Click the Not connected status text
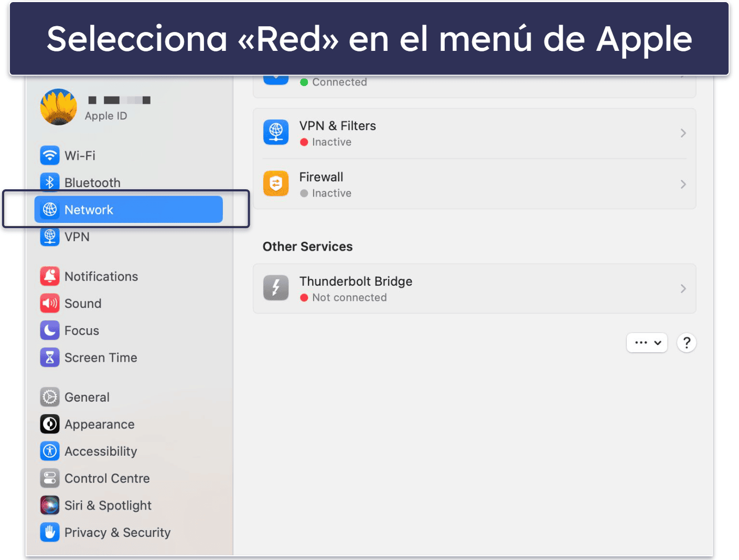The image size is (739, 560). 349,298
